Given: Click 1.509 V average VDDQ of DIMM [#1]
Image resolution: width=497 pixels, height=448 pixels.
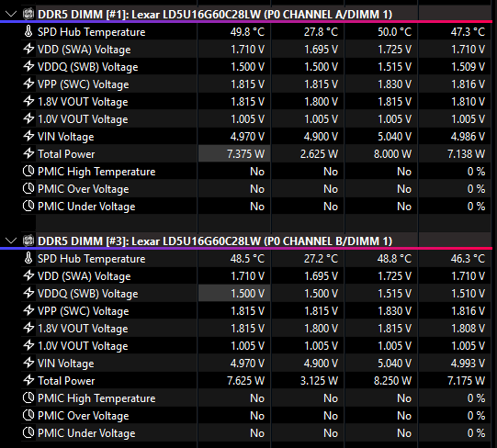Looking at the screenshot, I should (469, 66).
